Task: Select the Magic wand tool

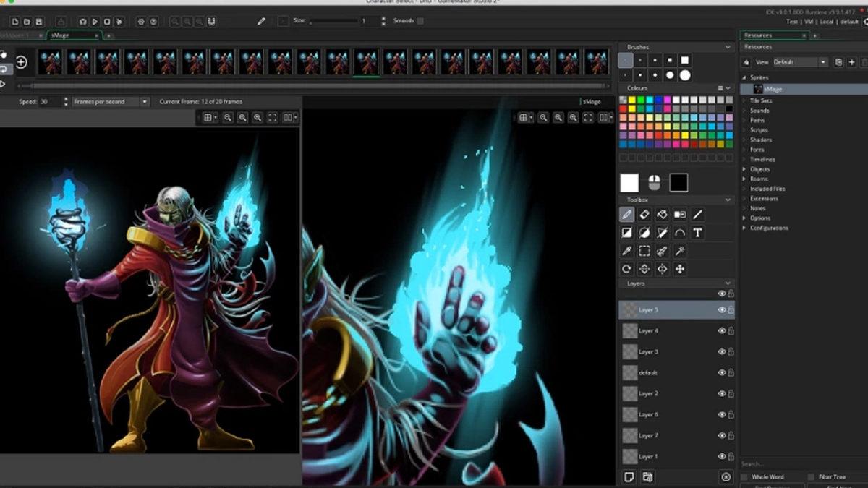Action: click(x=680, y=251)
